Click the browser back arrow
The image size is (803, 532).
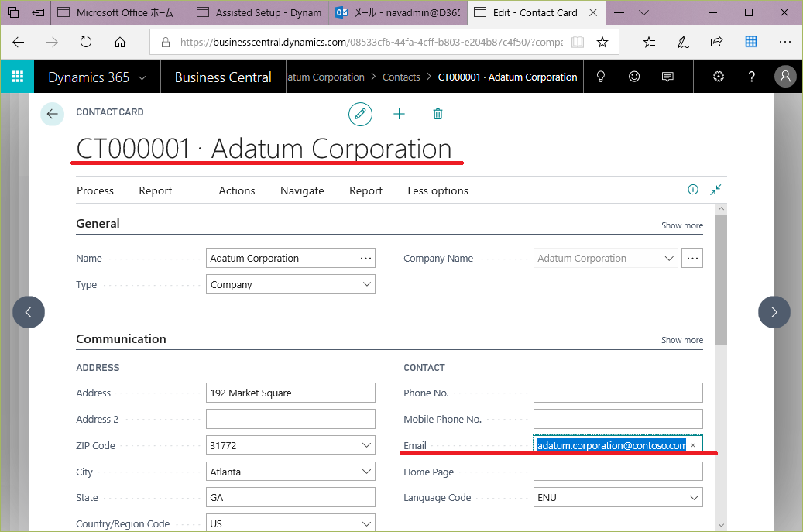[19, 42]
